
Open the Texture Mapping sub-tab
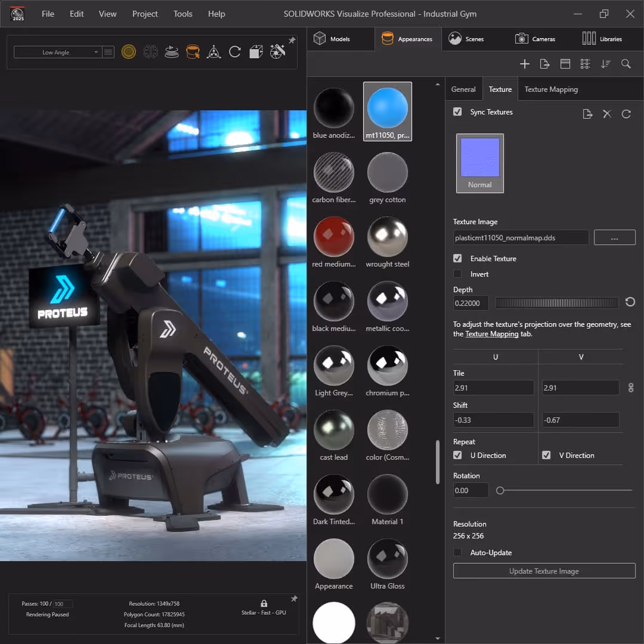[x=551, y=89]
